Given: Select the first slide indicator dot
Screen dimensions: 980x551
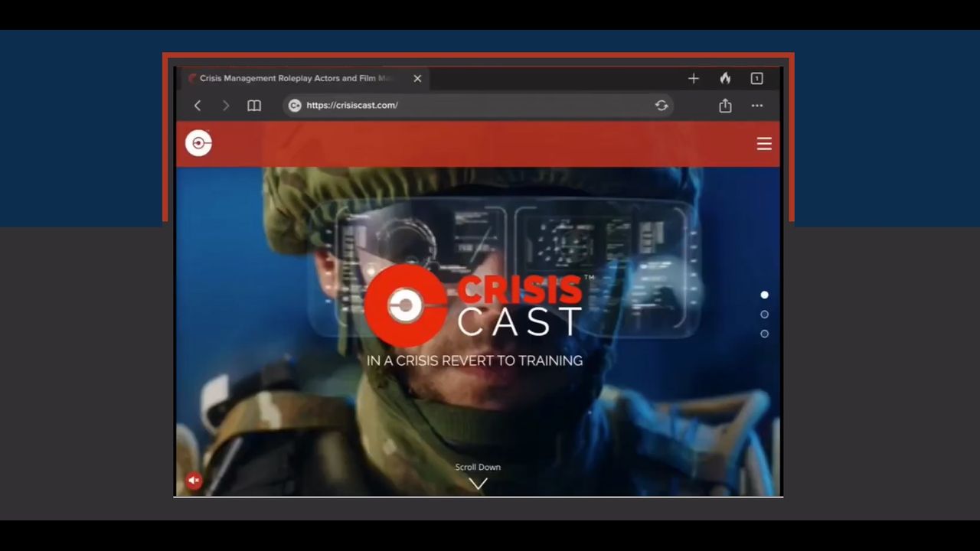Looking at the screenshot, I should tap(764, 295).
